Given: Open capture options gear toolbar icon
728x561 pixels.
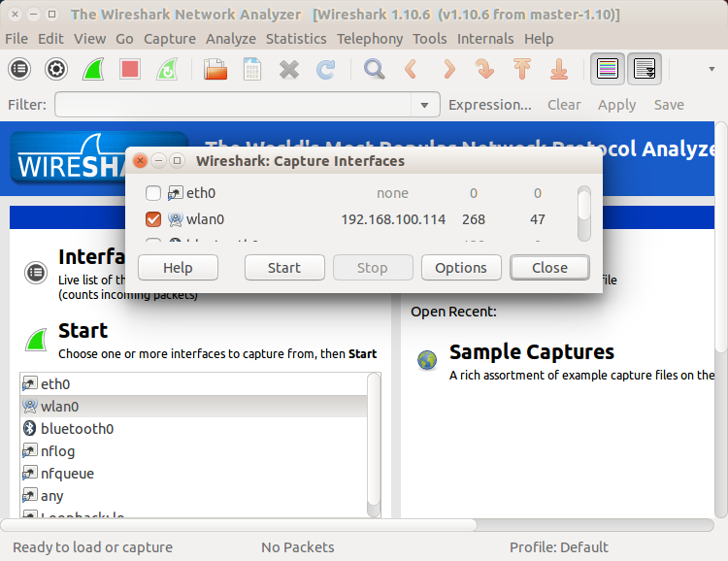Looking at the screenshot, I should (56, 69).
